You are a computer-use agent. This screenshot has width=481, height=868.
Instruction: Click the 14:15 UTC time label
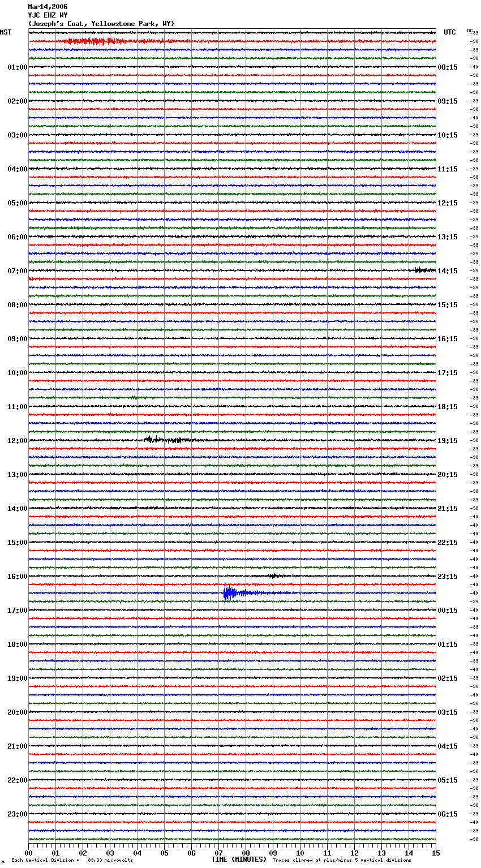point(448,271)
